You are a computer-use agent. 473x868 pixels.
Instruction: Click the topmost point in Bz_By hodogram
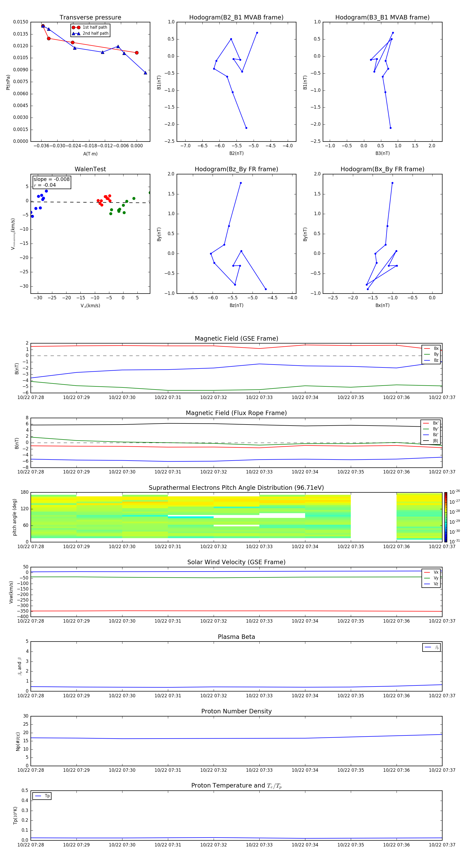coord(241,183)
